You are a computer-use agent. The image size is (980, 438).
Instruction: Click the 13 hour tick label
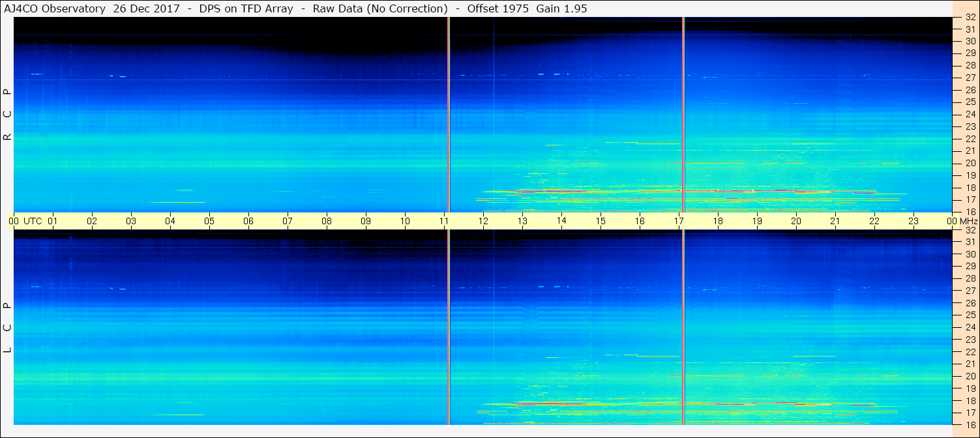[522, 221]
